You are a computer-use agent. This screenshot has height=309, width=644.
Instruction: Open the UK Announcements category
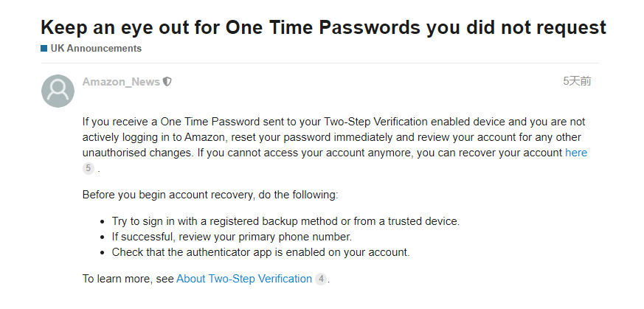96,49
